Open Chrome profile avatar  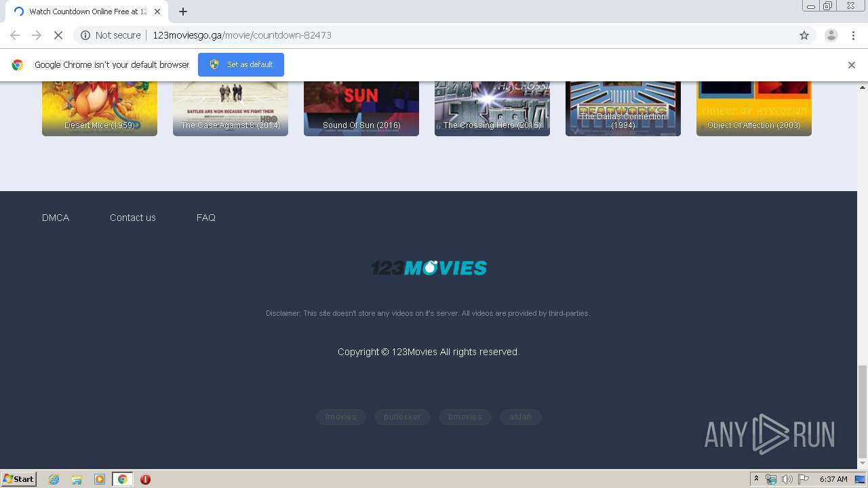[831, 35]
